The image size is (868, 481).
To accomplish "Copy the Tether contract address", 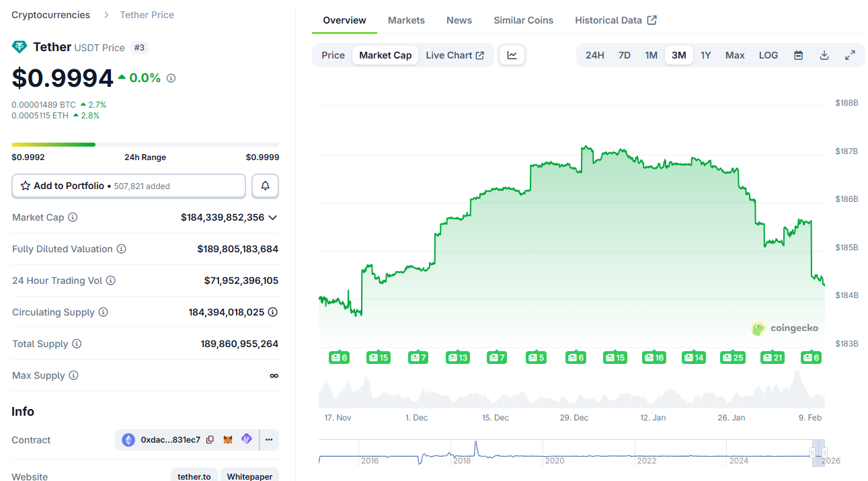I will [x=208, y=439].
